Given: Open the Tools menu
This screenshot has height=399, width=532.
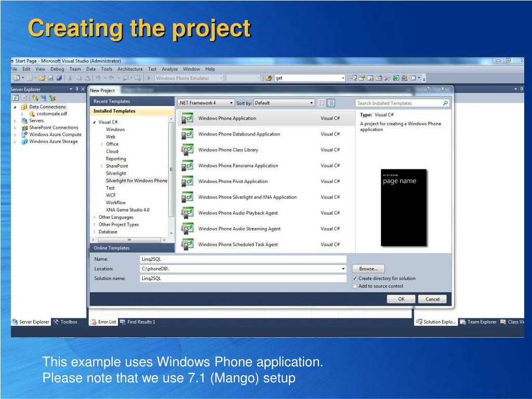Looking at the screenshot, I should coord(107,69).
